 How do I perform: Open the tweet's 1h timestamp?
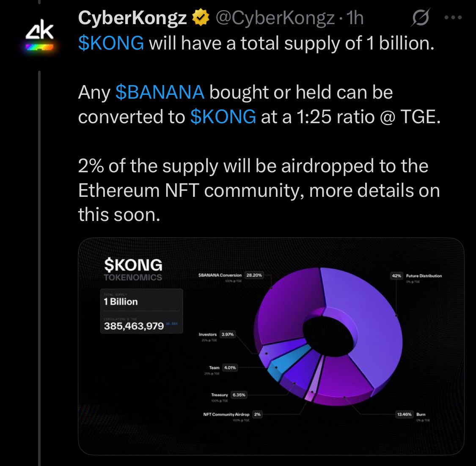[355, 18]
